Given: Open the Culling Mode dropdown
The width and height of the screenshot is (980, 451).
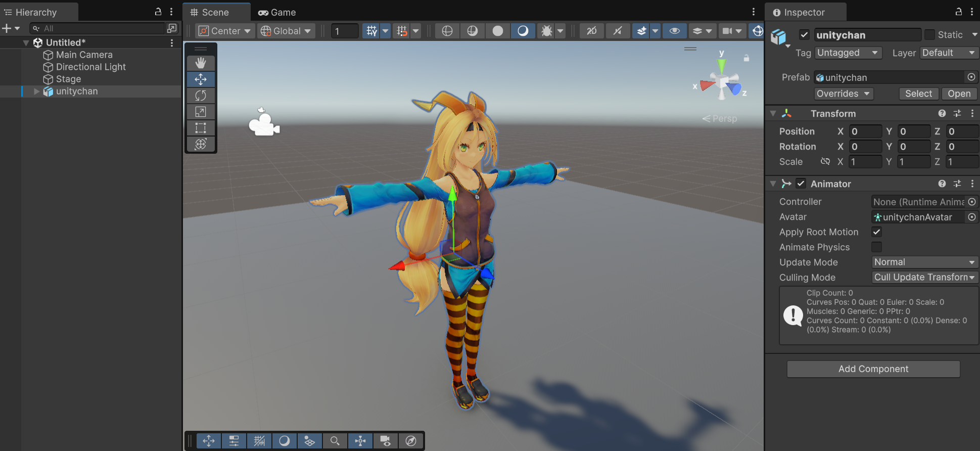Looking at the screenshot, I should 924,278.
